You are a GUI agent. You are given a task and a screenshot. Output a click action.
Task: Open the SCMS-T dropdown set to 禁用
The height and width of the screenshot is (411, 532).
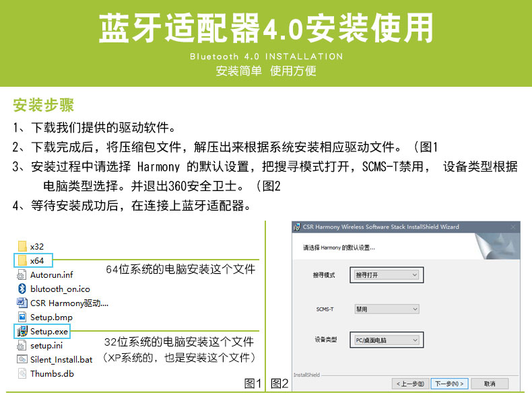click(x=387, y=309)
